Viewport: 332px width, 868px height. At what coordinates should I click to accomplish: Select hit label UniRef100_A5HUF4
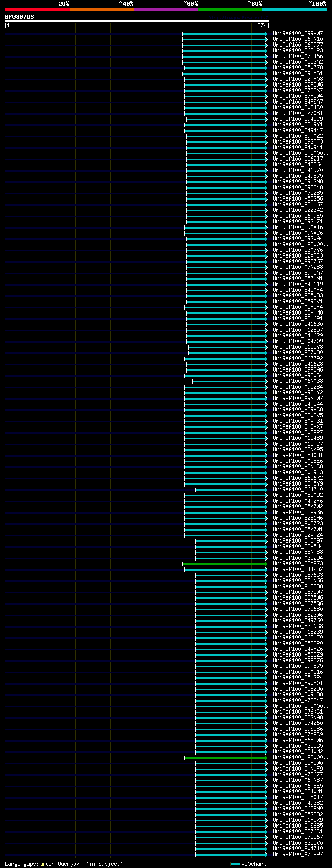coord(298,307)
